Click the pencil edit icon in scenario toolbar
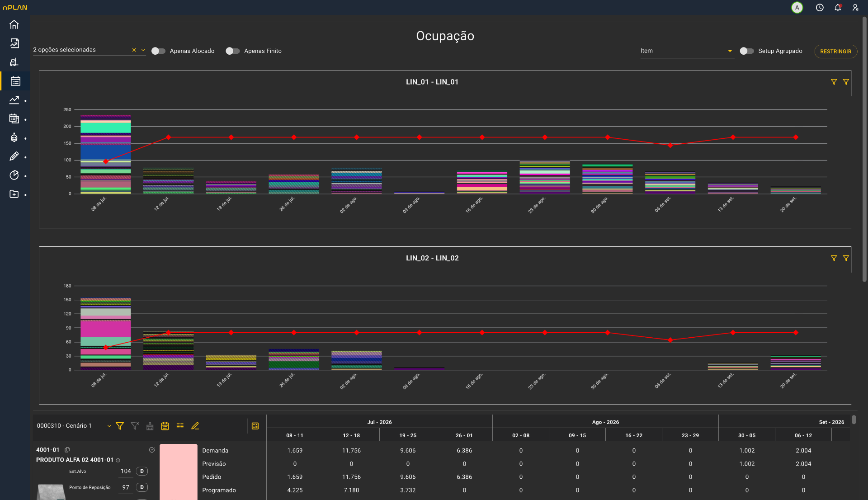The image size is (868, 500). pos(195,426)
